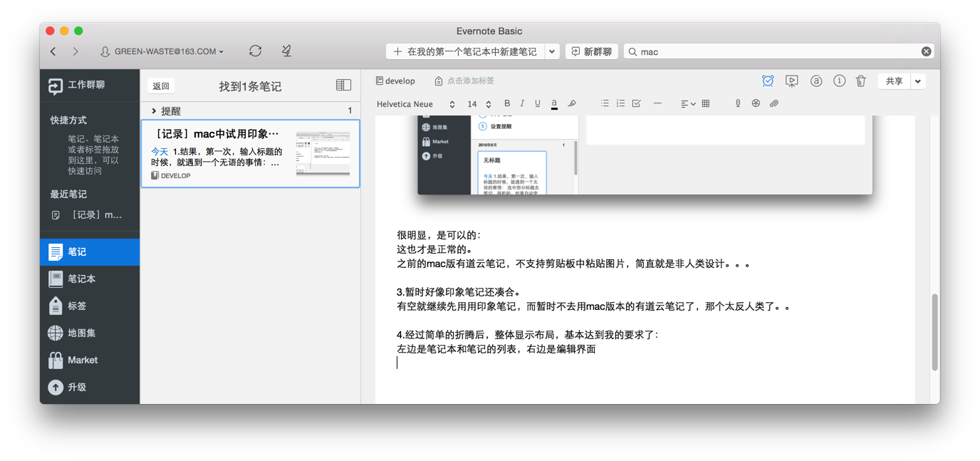
Task: Click the notes icon beside 笔记
Action: pos(56,252)
